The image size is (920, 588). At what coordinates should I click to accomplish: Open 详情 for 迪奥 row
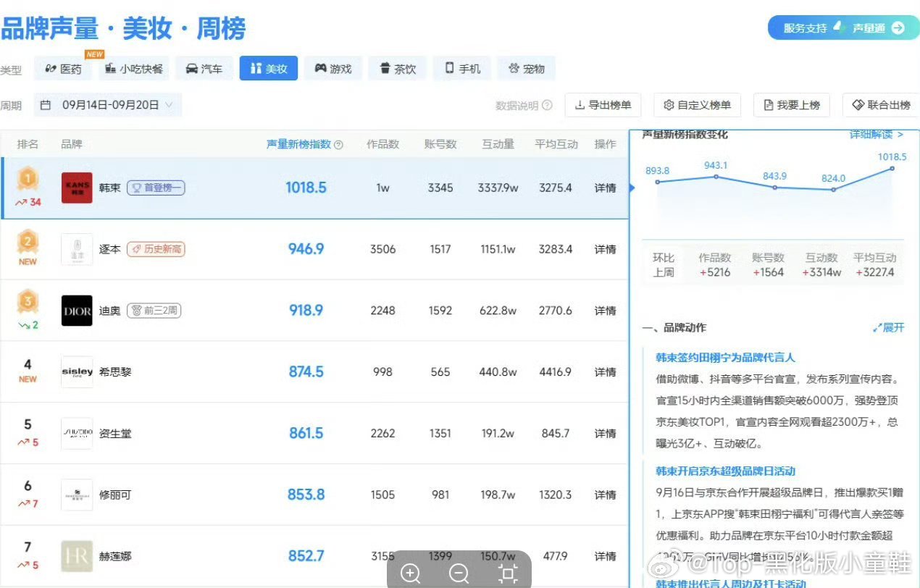tap(606, 311)
